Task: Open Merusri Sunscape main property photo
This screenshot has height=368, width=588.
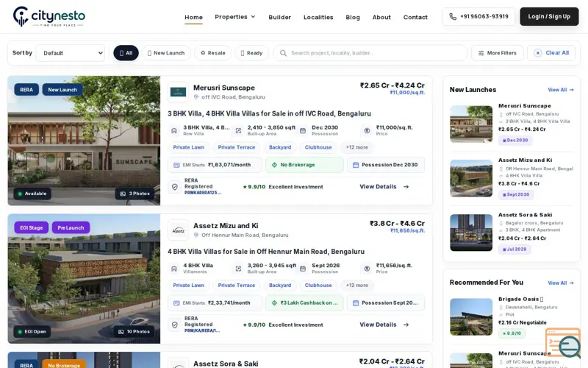Action: (x=84, y=141)
